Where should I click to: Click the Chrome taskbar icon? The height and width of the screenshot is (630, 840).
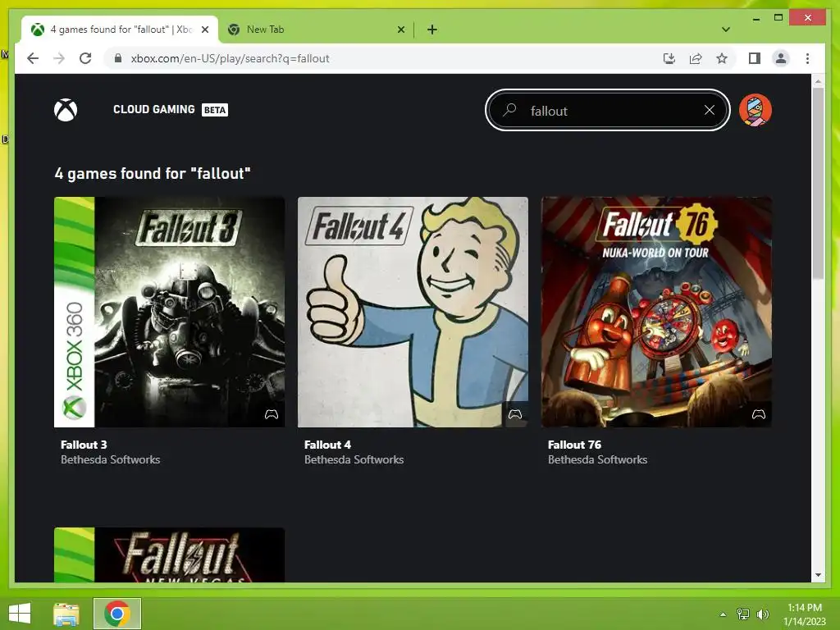tap(117, 614)
